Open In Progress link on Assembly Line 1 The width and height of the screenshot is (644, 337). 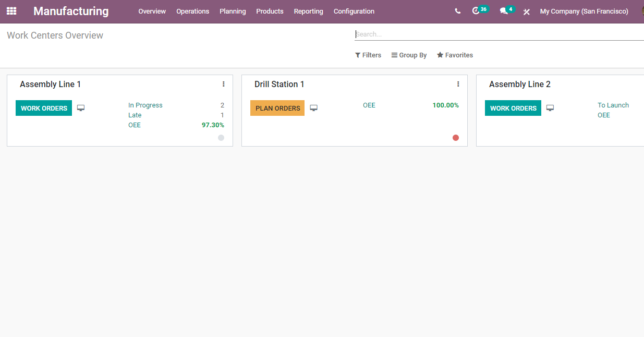pos(145,105)
